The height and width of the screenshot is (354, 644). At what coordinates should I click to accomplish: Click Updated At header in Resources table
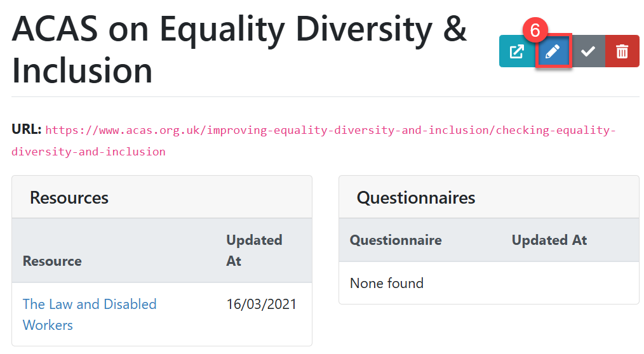254,250
